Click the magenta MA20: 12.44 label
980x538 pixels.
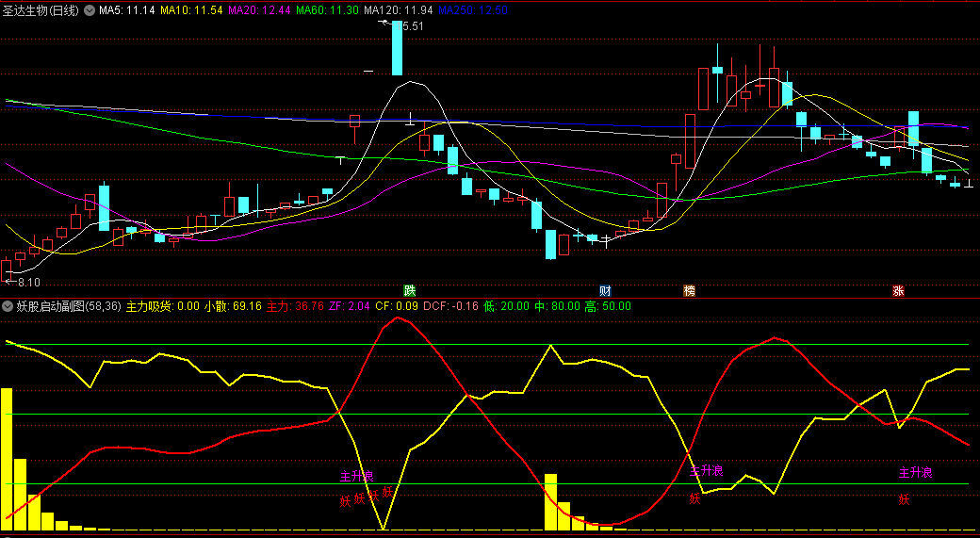point(259,10)
